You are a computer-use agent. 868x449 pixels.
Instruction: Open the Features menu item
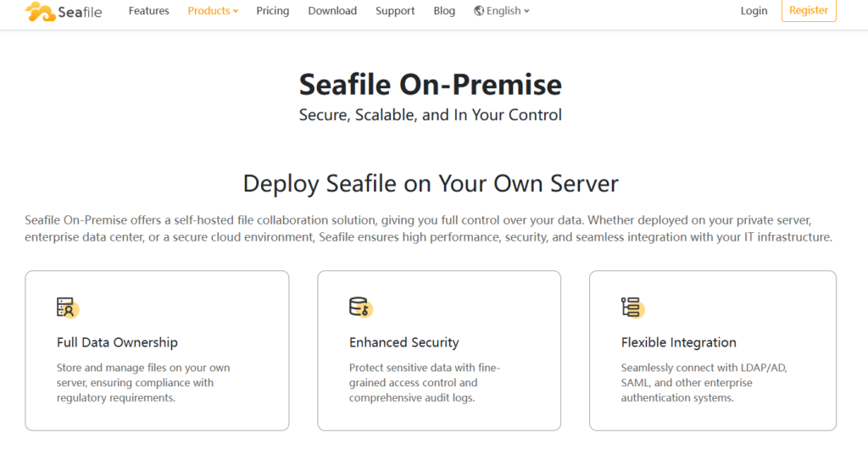click(x=149, y=10)
